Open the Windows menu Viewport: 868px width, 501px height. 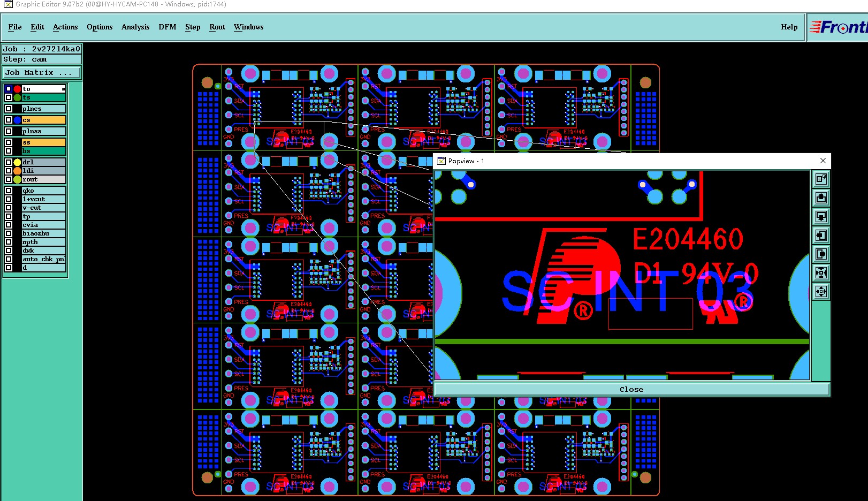tap(249, 27)
